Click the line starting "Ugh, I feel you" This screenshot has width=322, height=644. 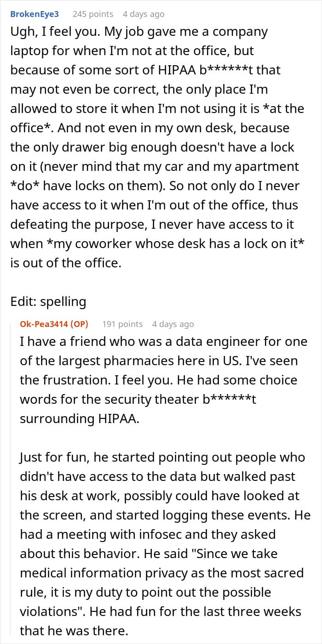pos(139,32)
